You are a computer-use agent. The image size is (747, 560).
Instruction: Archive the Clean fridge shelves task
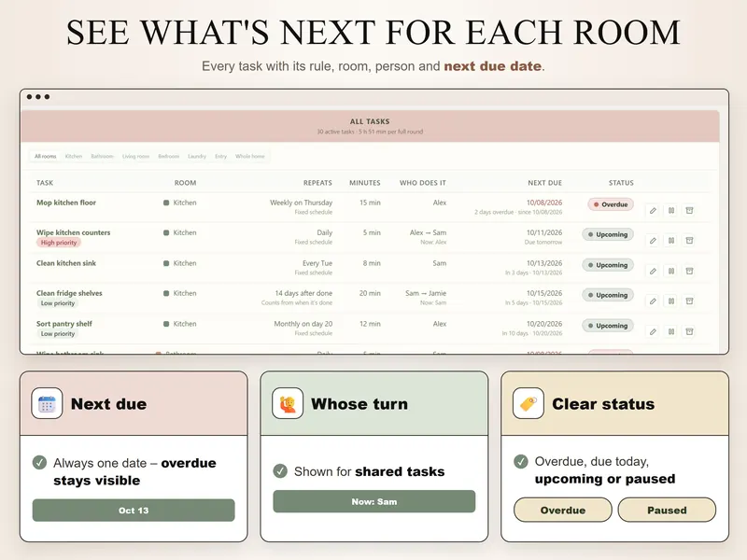(x=689, y=301)
